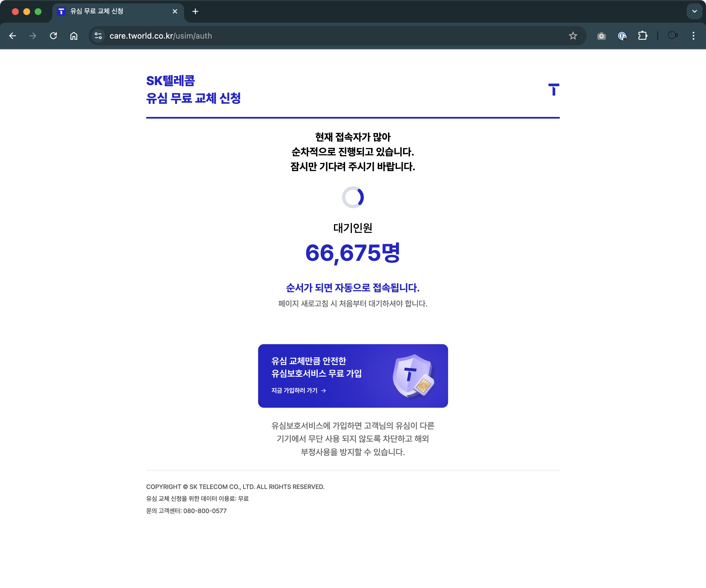Image resolution: width=706 pixels, height=588 pixels.
Task: Click the COPYRIGHT SK TELECOM footer text
Action: (x=235, y=486)
